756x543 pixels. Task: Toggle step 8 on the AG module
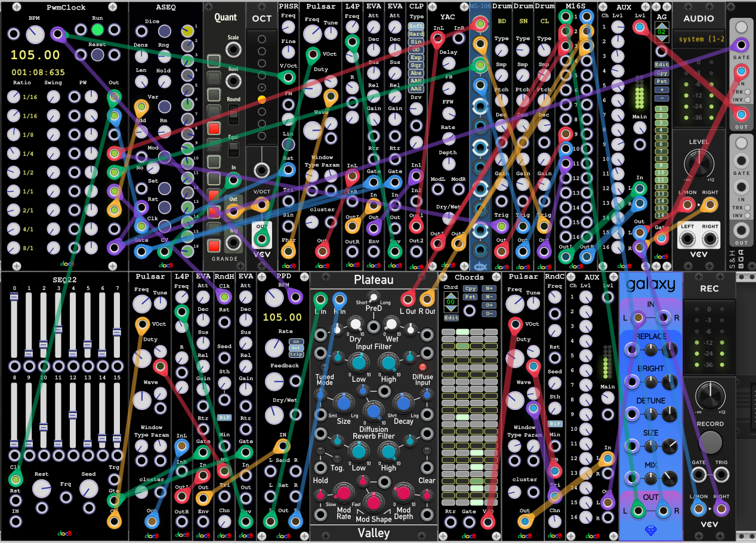[661, 159]
